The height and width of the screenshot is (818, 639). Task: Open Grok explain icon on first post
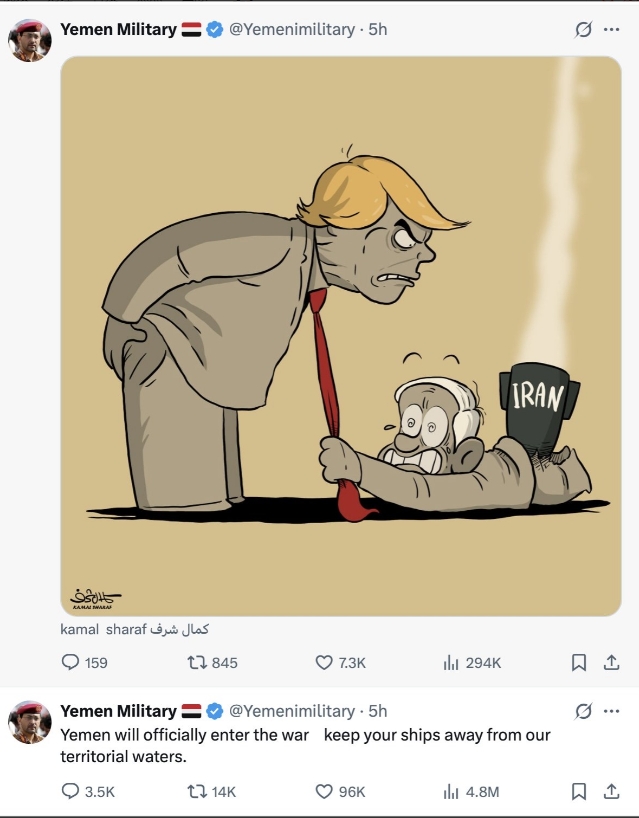pos(583,30)
